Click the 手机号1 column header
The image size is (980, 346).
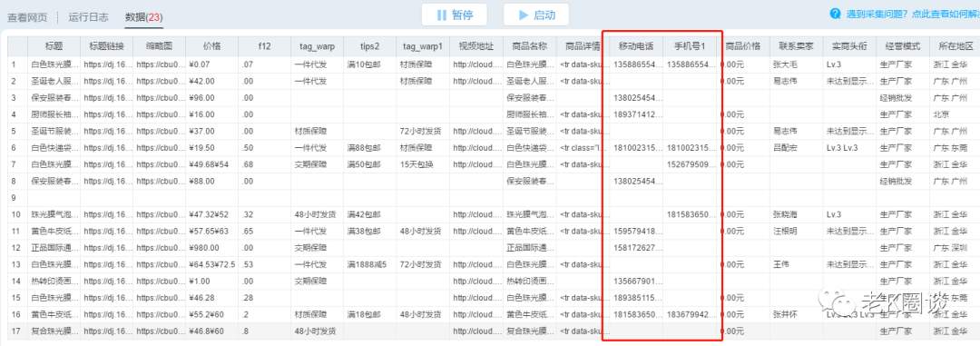pos(690,45)
